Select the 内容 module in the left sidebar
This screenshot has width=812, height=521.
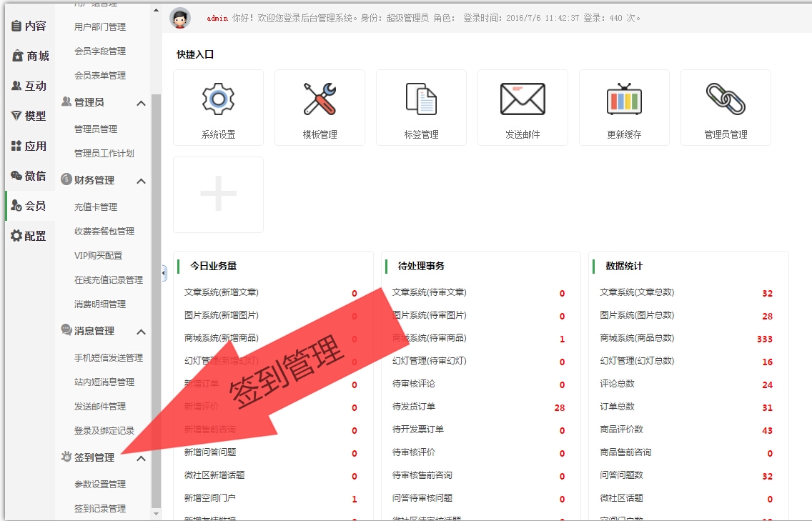click(x=29, y=26)
